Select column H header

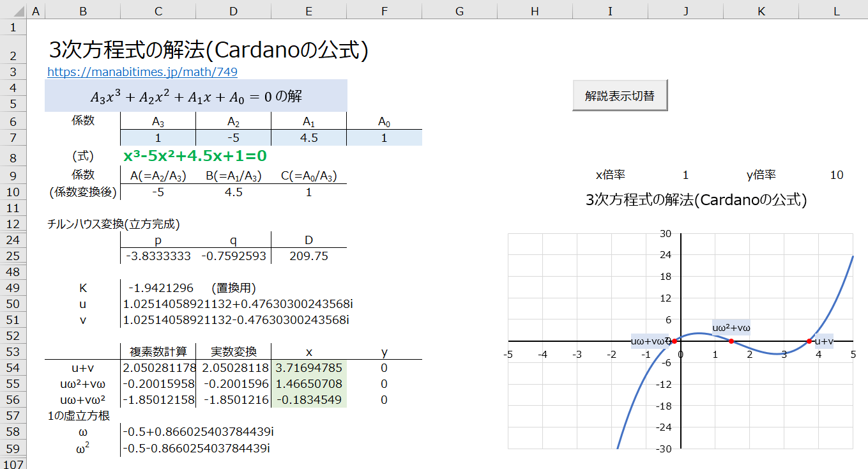(535, 10)
